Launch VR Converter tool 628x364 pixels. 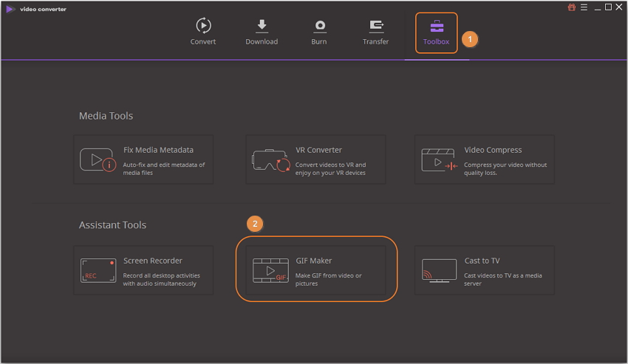(x=315, y=159)
